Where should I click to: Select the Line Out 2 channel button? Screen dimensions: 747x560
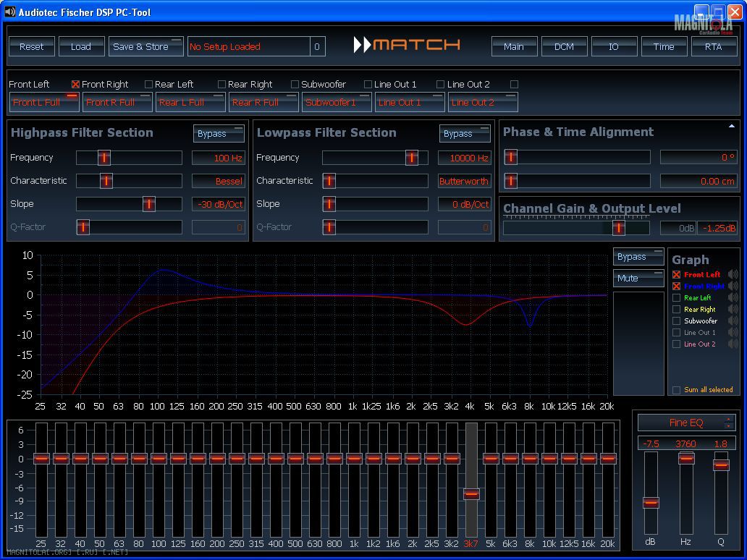483,103
